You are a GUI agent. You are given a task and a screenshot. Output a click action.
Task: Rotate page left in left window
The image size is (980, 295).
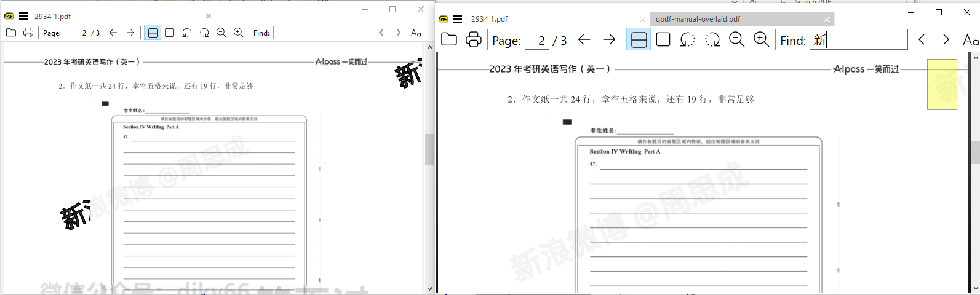coord(187,33)
